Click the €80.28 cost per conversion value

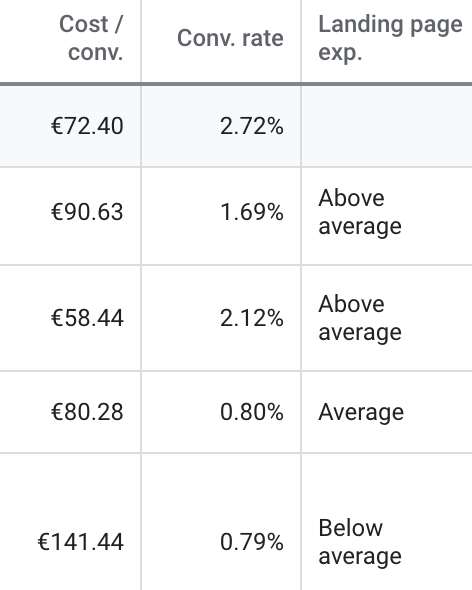87,412
